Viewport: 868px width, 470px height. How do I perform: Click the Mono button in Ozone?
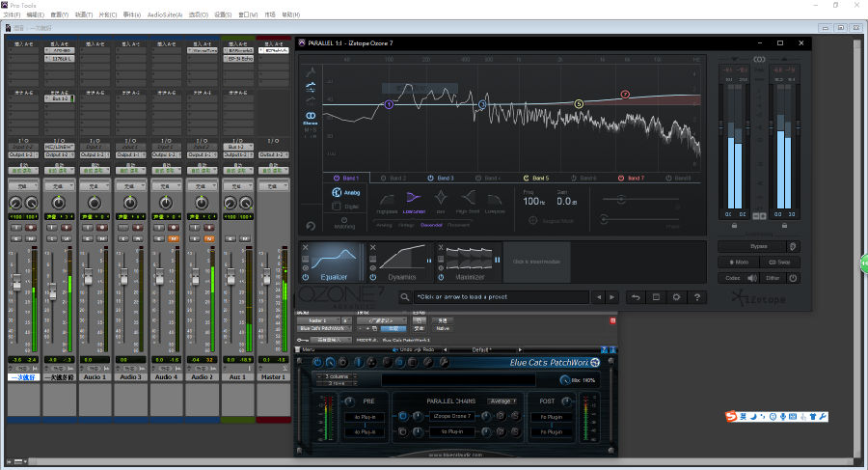click(x=739, y=263)
